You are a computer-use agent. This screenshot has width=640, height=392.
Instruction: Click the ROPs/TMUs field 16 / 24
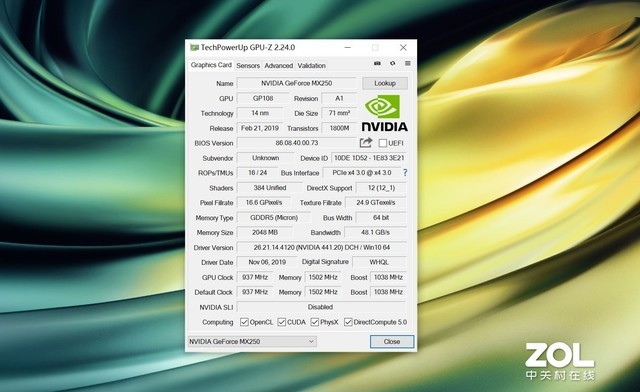pos(257,173)
